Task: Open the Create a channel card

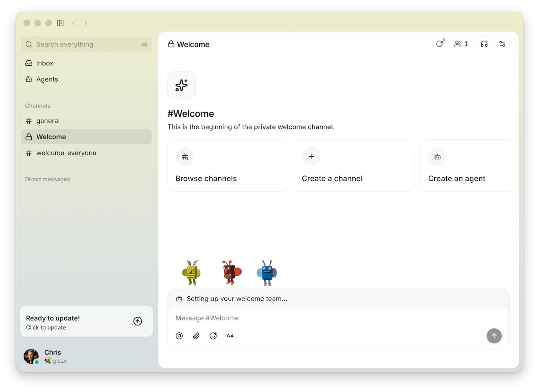Action: coord(354,165)
